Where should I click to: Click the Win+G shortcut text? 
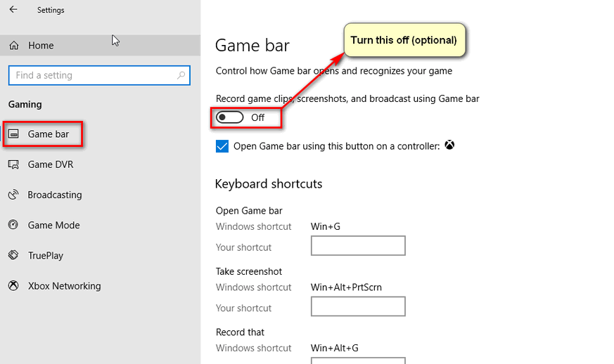coord(326,226)
